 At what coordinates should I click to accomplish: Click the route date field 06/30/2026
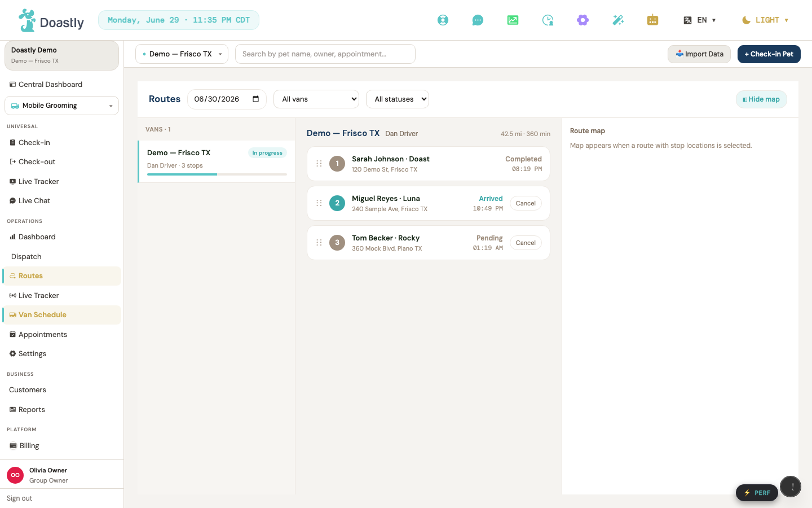point(227,99)
